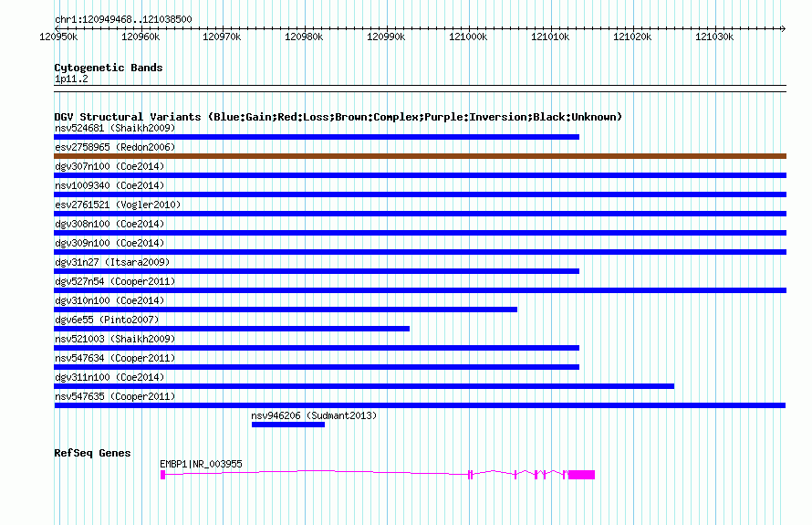The height and width of the screenshot is (525, 812).
Task: Click dgv527n54 (Cooper2011) label
Action: pos(115,281)
